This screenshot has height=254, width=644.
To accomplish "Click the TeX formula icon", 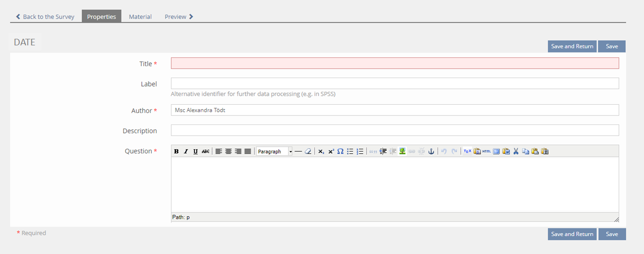I will tap(467, 151).
